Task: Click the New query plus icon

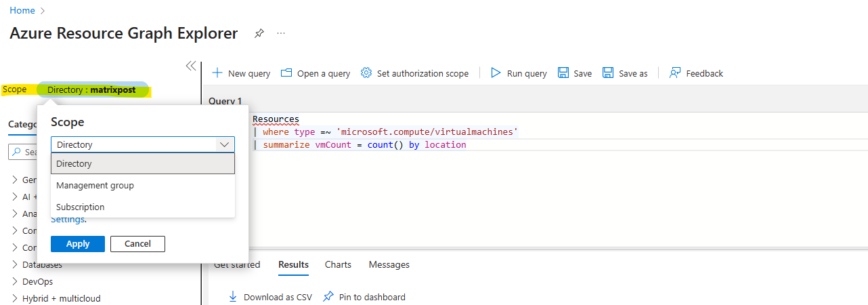Action: pyautogui.click(x=217, y=73)
